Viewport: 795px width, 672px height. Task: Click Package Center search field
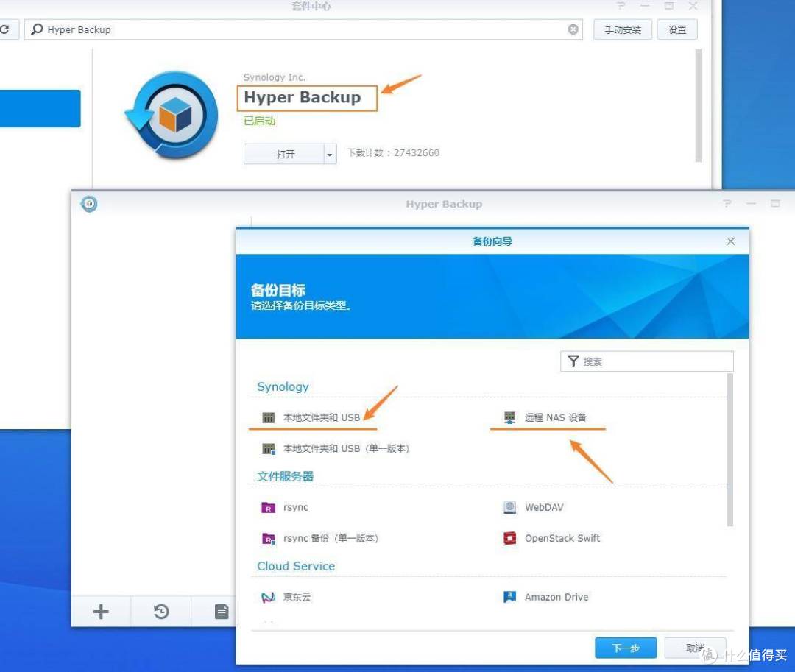[303, 29]
